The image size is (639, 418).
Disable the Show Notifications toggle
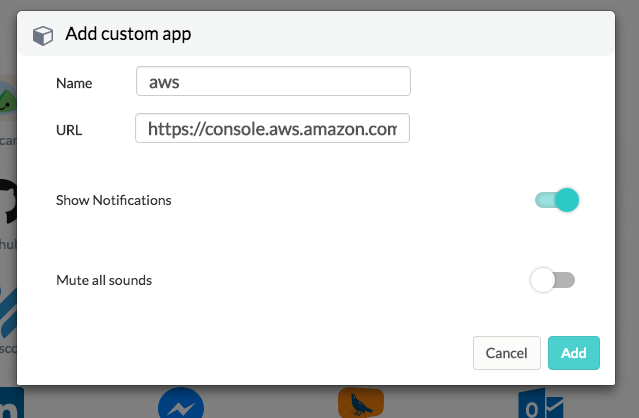click(556, 200)
